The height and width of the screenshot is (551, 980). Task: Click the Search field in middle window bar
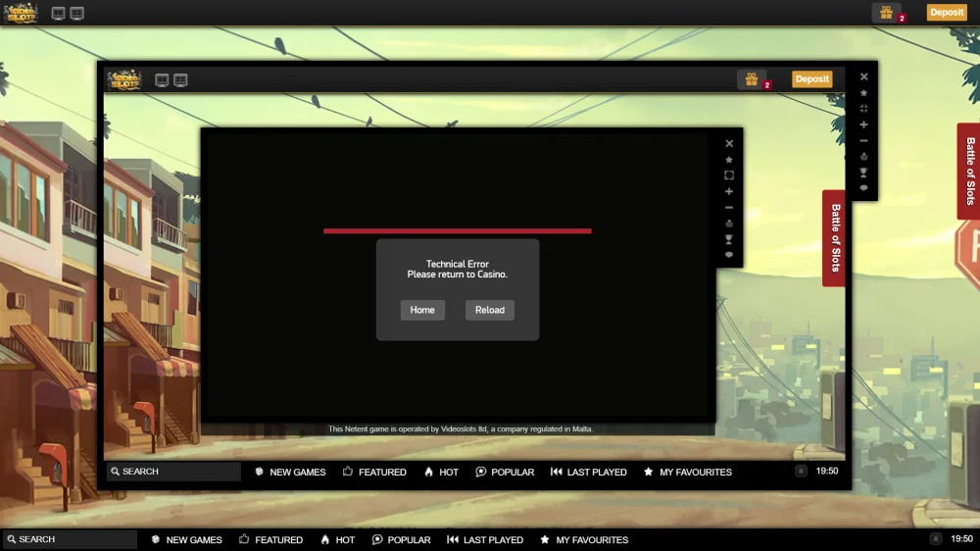pos(173,472)
